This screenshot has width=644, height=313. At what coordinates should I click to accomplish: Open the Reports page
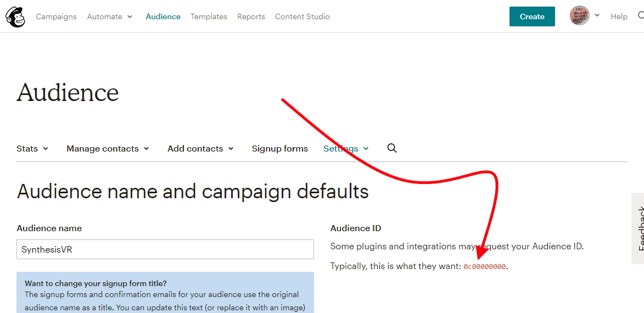click(x=251, y=17)
